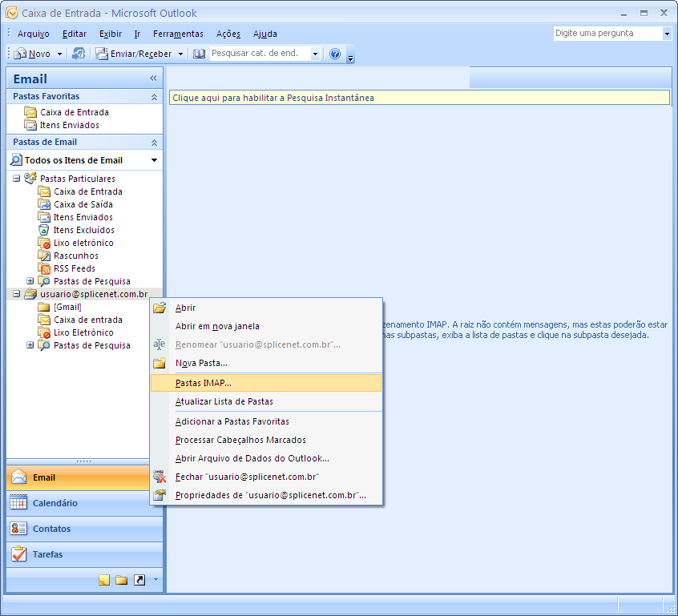Collapse the Pastas Favoritas section

coord(154,97)
